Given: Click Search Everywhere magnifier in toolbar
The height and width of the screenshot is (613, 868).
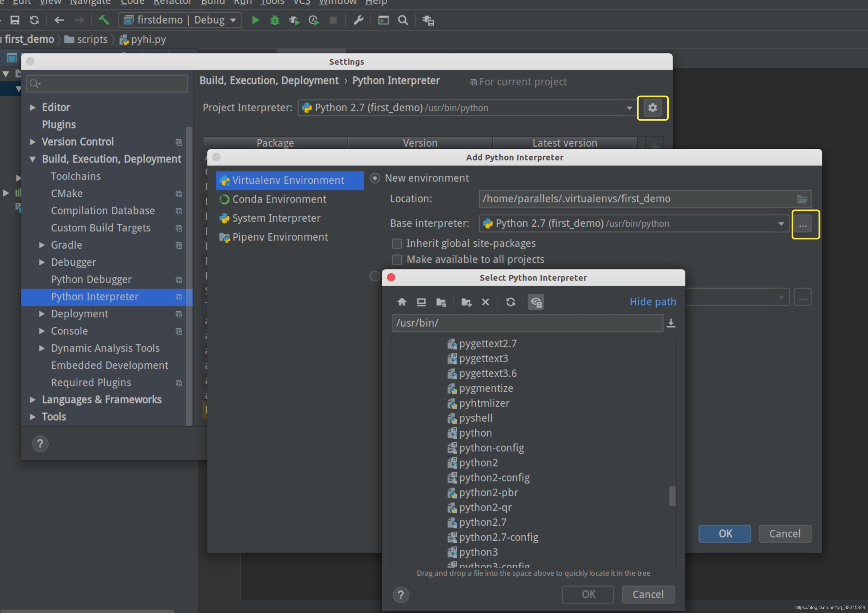Looking at the screenshot, I should tap(403, 20).
